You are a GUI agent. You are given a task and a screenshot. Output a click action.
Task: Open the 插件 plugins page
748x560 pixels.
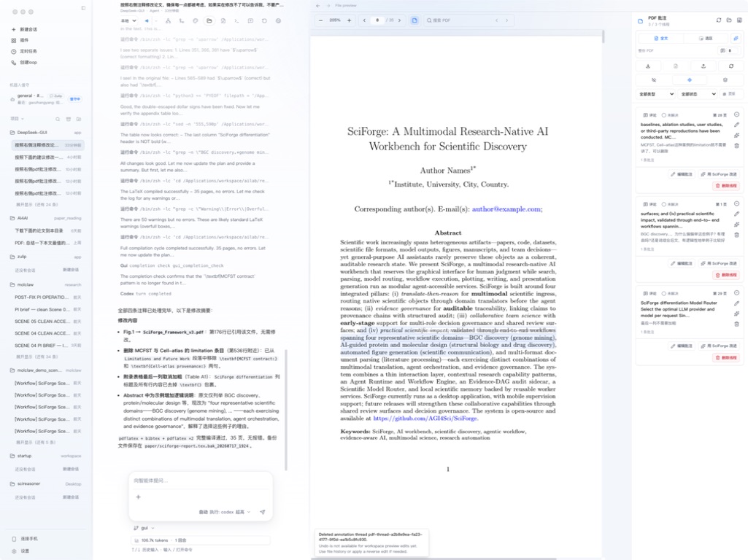coord(20,40)
